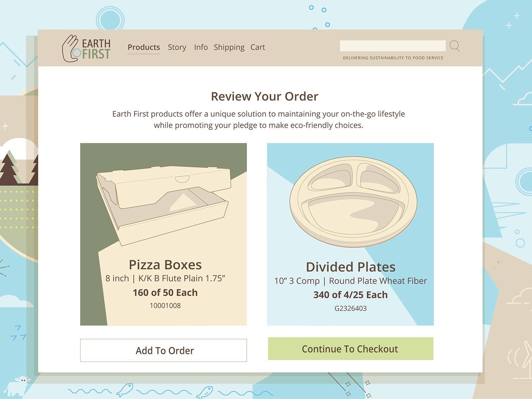Click the Continue To Checkout button
Viewport: 532px width, 399px height.
(351, 349)
